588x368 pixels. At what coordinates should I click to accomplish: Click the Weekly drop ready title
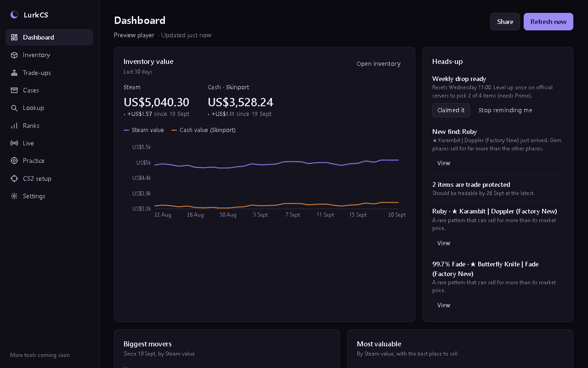pyautogui.click(x=459, y=79)
